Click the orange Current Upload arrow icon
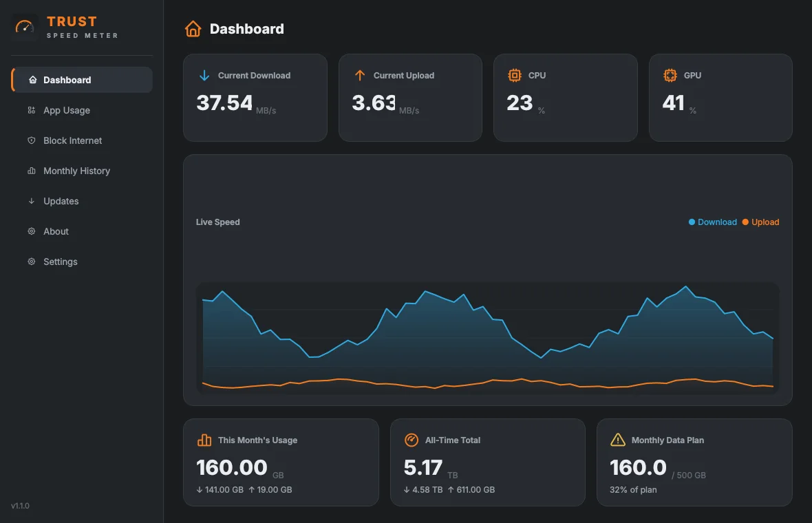Image resolution: width=812 pixels, height=523 pixels. (360, 76)
